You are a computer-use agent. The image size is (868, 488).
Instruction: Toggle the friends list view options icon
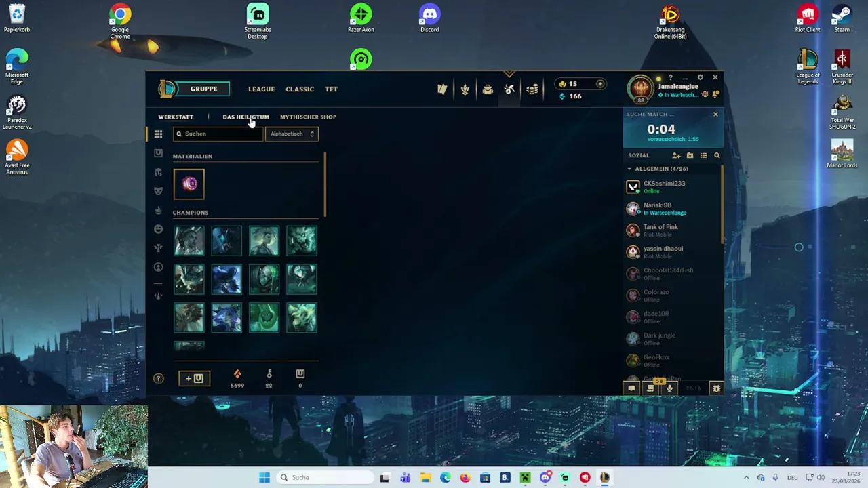(x=703, y=155)
